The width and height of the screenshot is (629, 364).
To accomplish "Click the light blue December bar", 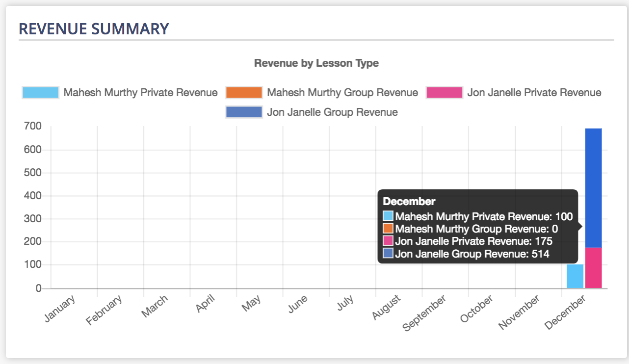I will pyautogui.click(x=575, y=277).
